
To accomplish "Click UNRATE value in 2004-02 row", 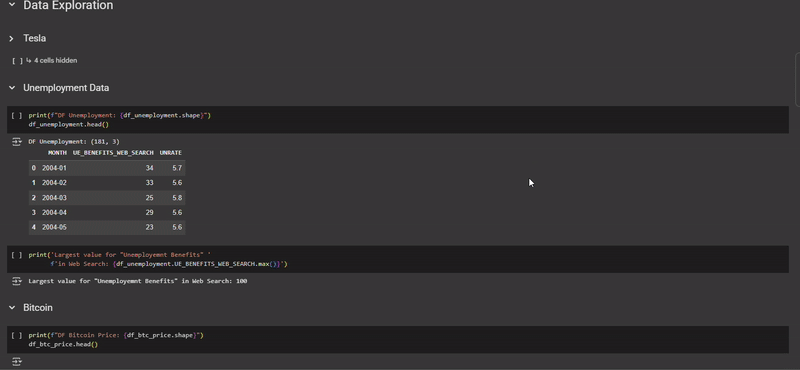I will point(177,183).
